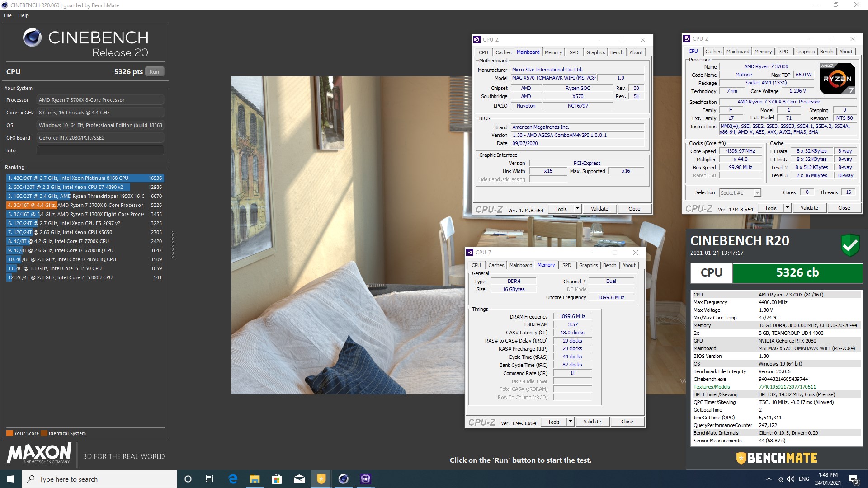The image size is (868, 488).
Task: Open Task View in taskbar
Action: 210,479
